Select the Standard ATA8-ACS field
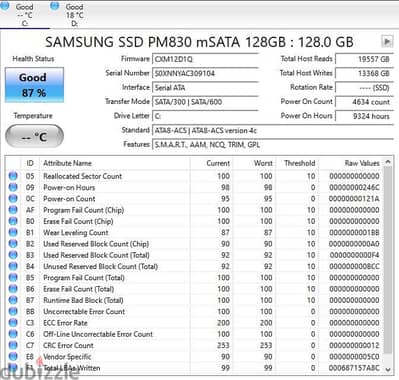The height and width of the screenshot is (380, 399). click(x=273, y=131)
